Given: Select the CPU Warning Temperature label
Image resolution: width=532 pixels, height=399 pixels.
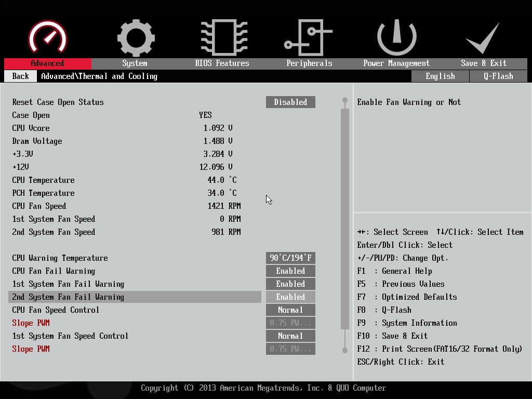Looking at the screenshot, I should 60,258.
